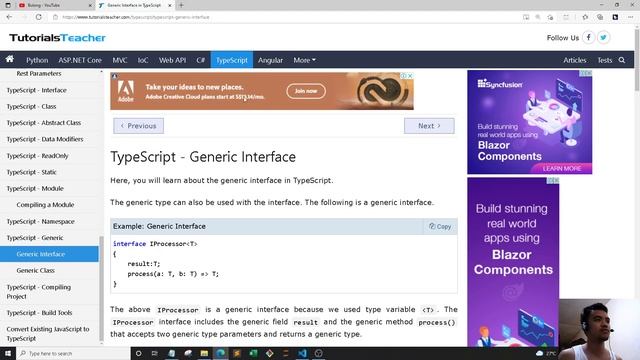The height and width of the screenshot is (360, 640).
Task: Open TypeScript - Data Modifiers sidebar topic
Action: tap(45, 139)
